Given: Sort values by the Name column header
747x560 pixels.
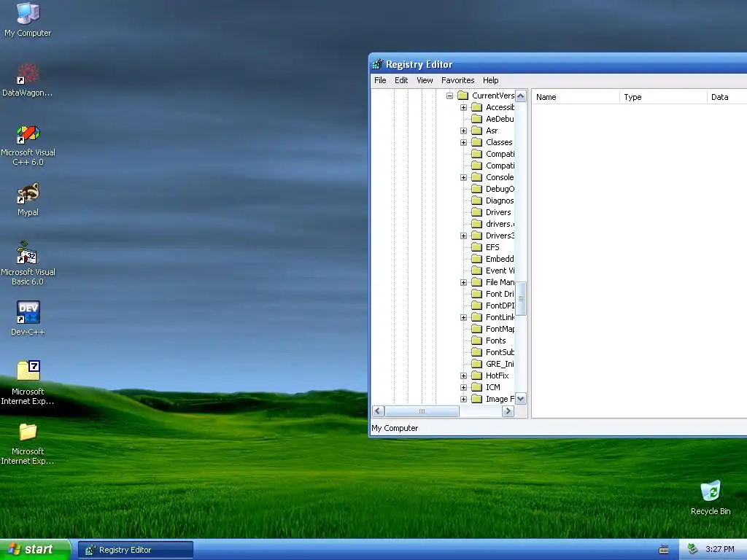Looking at the screenshot, I should coord(576,97).
